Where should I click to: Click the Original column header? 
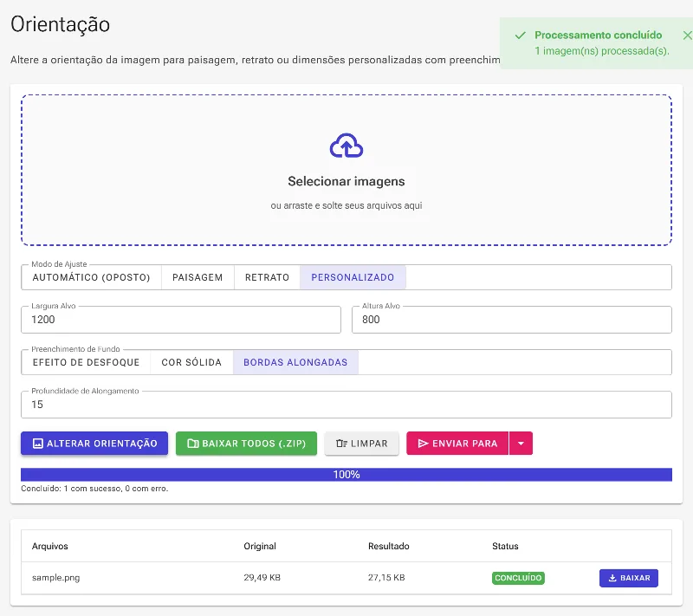pyautogui.click(x=260, y=546)
